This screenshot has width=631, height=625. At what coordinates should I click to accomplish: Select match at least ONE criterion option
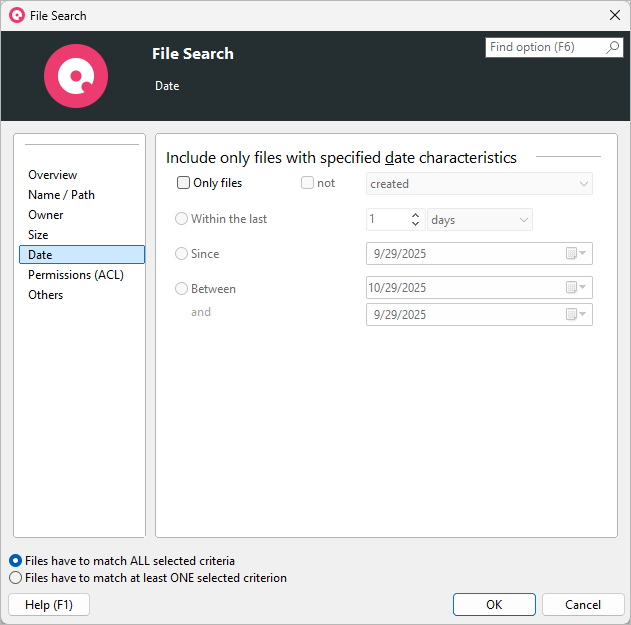point(15,578)
